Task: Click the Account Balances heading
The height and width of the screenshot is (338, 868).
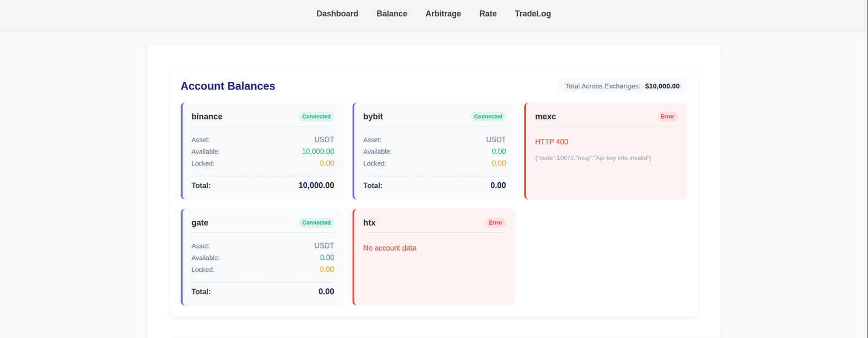Action: tap(228, 86)
